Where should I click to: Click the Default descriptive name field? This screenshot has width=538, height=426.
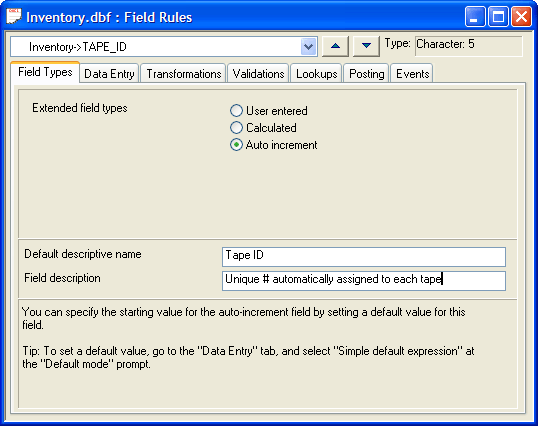(x=364, y=257)
